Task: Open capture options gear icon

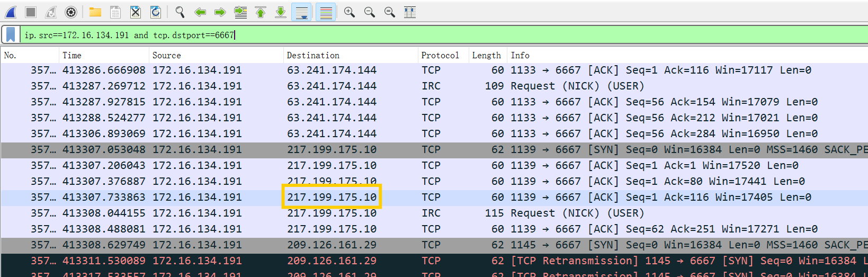Action: pyautogui.click(x=71, y=12)
